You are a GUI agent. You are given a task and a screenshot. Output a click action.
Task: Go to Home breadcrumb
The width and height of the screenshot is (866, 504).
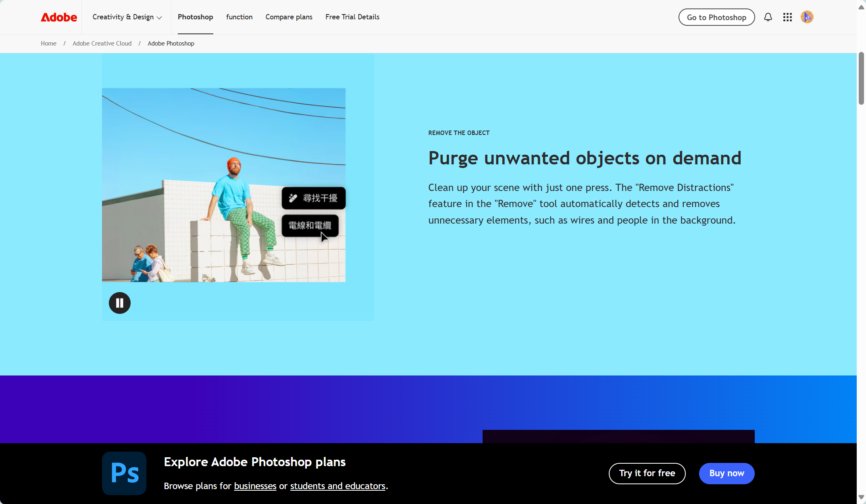48,44
